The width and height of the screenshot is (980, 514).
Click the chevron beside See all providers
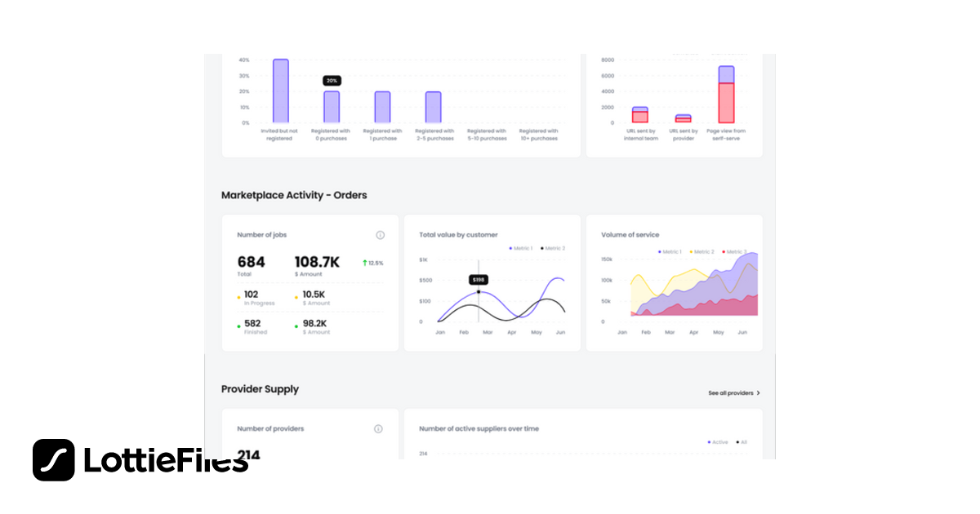coord(759,392)
